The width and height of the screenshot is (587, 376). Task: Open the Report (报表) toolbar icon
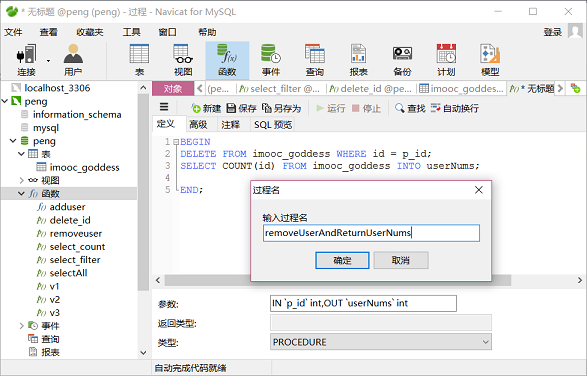click(x=358, y=60)
